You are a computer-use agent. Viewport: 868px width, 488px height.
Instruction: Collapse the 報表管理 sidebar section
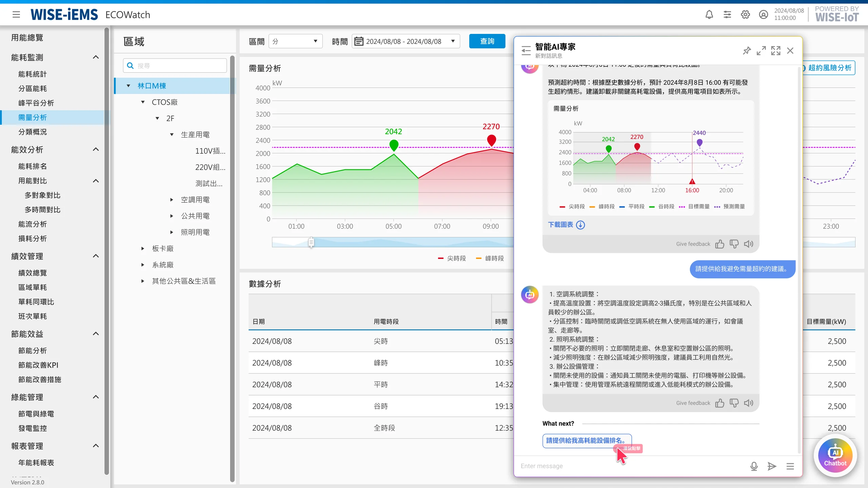click(96, 446)
